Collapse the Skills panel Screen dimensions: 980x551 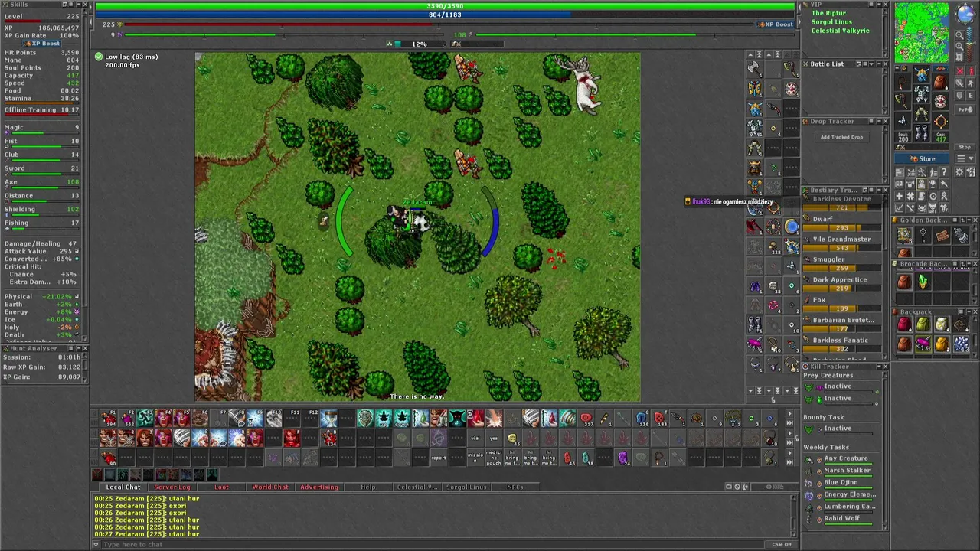click(x=79, y=5)
